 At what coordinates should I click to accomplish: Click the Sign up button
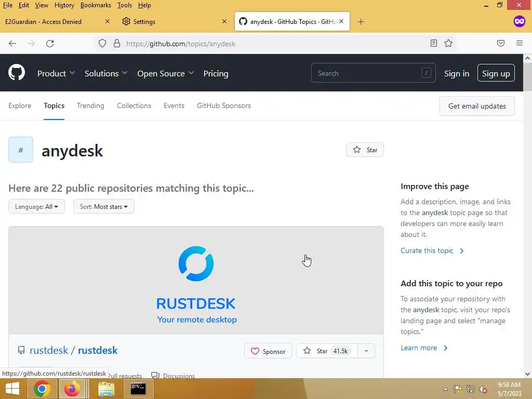point(496,73)
